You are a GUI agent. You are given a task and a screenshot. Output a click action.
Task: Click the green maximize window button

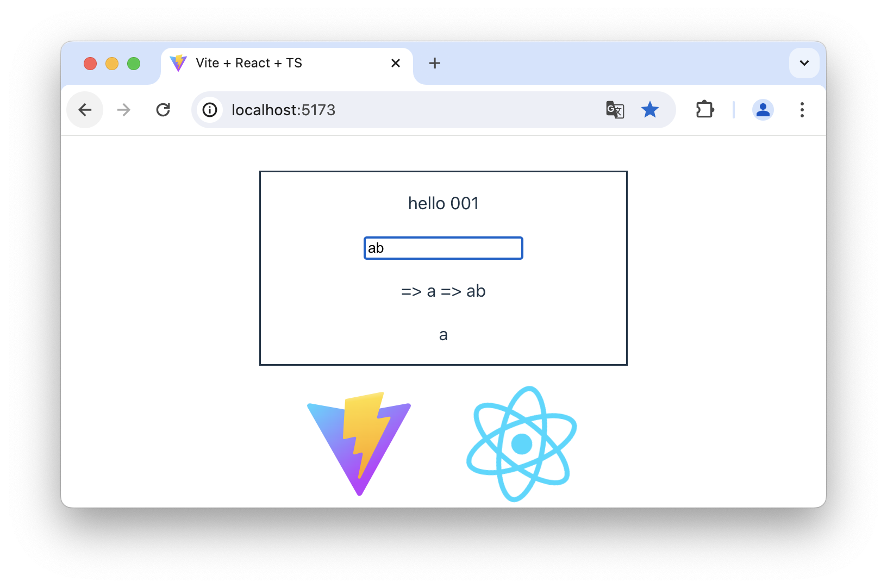click(x=134, y=64)
